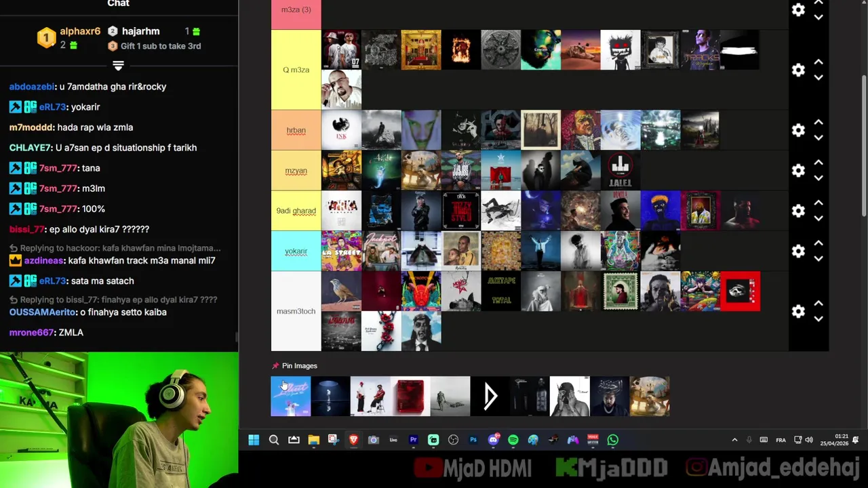Screen dimensions: 868x488
Task: Open OBS Studio from taskbar
Action: pos(453,440)
